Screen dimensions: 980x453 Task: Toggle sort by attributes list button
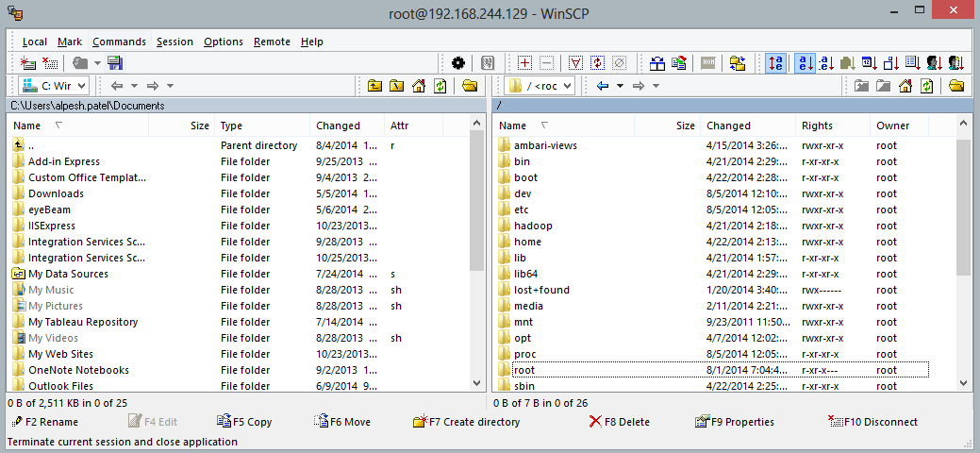(x=913, y=62)
